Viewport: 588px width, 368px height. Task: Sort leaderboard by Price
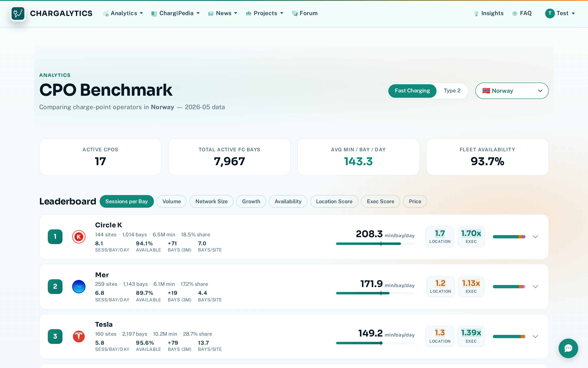[x=415, y=201]
